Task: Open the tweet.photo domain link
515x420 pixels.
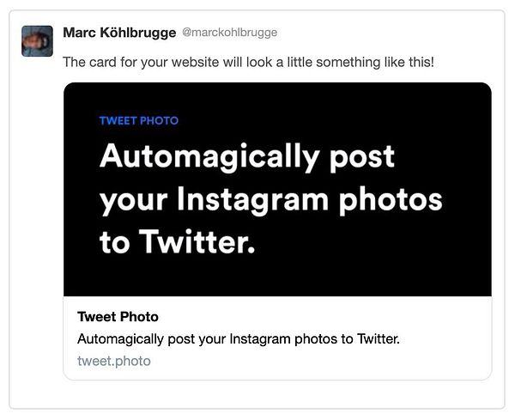Action: (x=113, y=361)
